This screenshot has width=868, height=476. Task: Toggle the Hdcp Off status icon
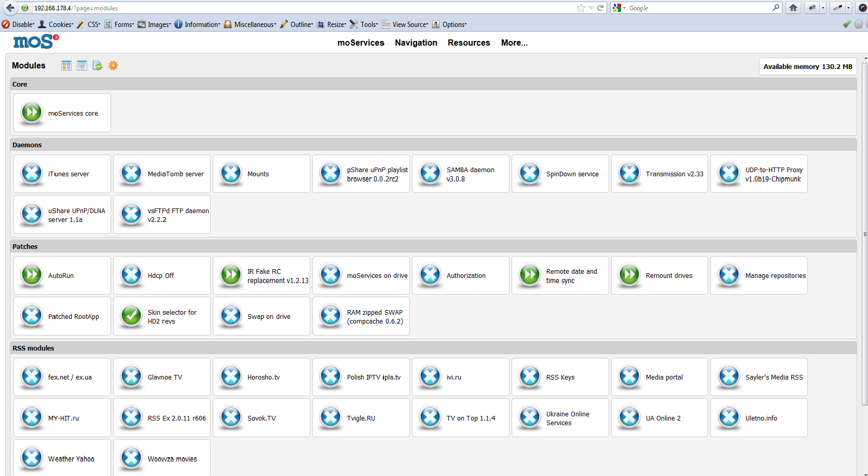tap(131, 275)
